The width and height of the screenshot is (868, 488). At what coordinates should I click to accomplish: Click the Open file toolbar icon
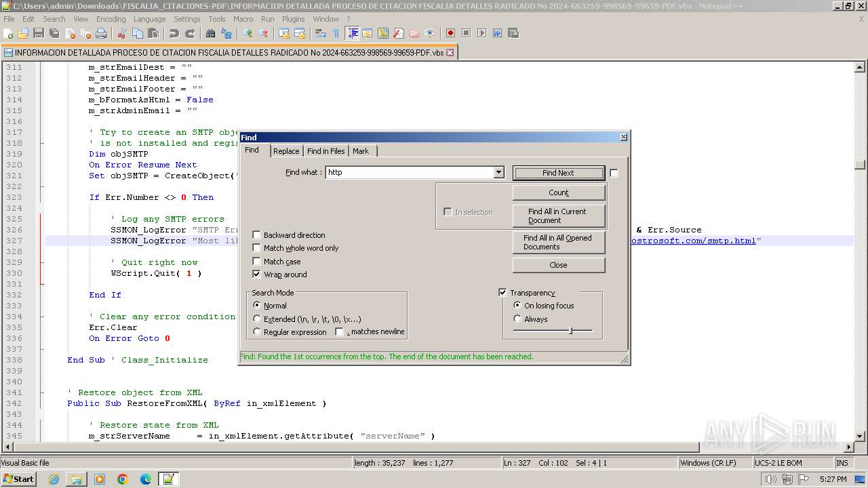[x=22, y=33]
